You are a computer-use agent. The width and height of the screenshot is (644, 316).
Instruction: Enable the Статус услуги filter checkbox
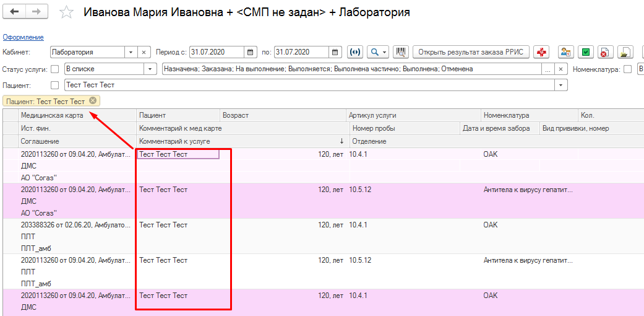[54, 69]
